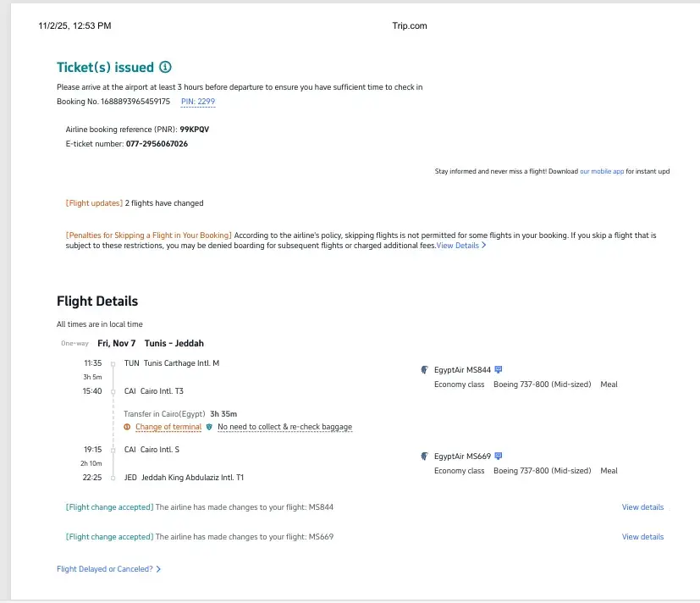The height and width of the screenshot is (603, 700).
Task: Open View details for MS669 flight change
Action: 642,537
